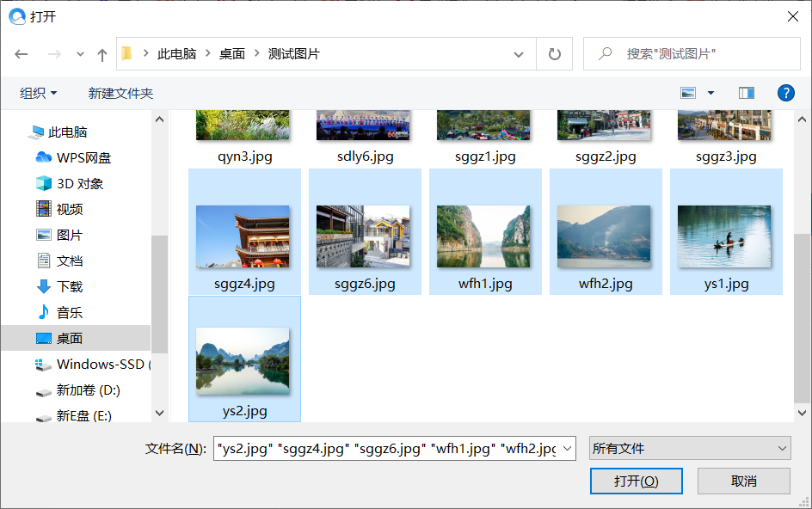Click the 打开(O) button
This screenshot has height=509, width=812.
(x=637, y=481)
